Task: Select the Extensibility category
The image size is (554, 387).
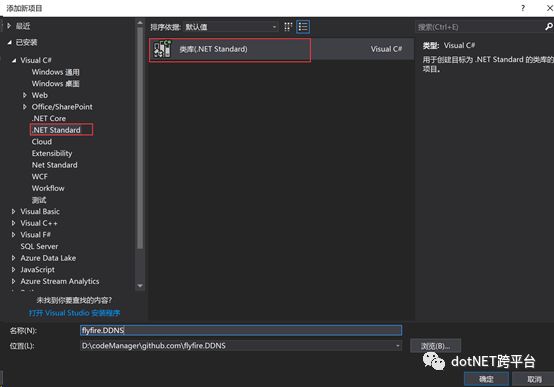Action: tap(52, 153)
